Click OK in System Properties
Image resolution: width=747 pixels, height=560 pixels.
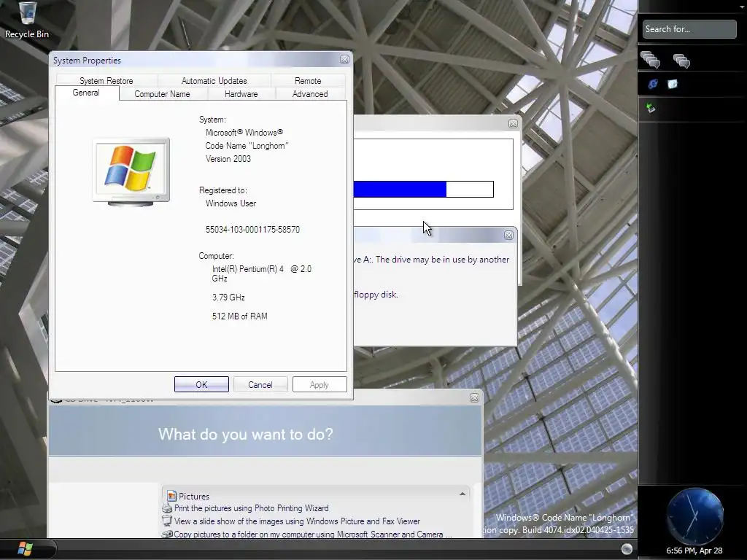[x=201, y=384]
